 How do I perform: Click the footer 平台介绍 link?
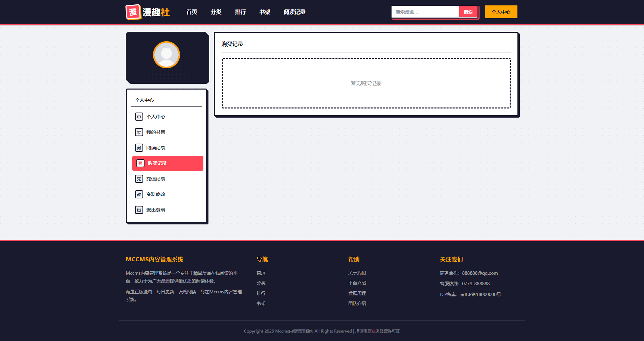[357, 283]
